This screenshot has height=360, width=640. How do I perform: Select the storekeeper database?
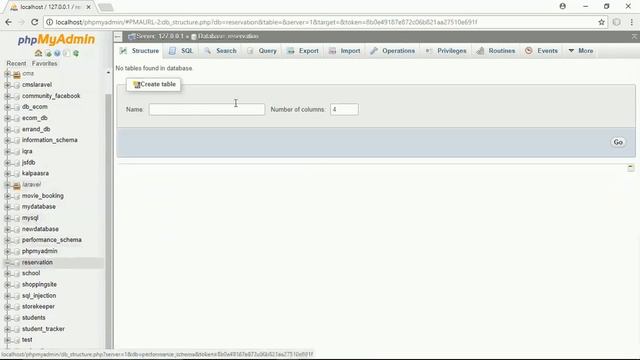click(38, 307)
